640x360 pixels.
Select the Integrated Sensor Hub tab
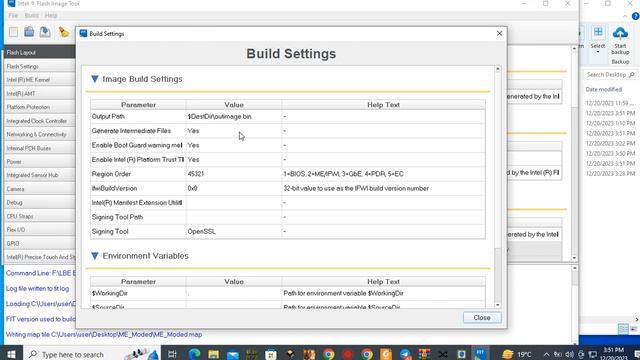[x=40, y=175]
